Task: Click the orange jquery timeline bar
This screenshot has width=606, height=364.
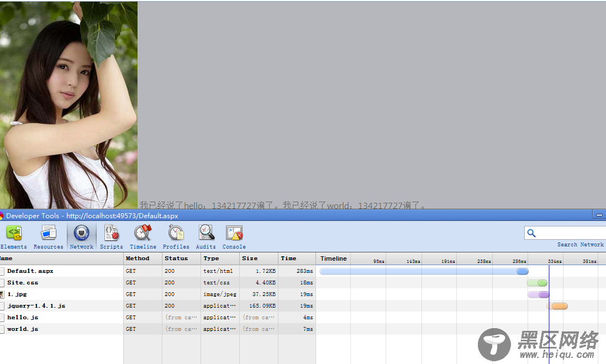Action: [x=557, y=306]
